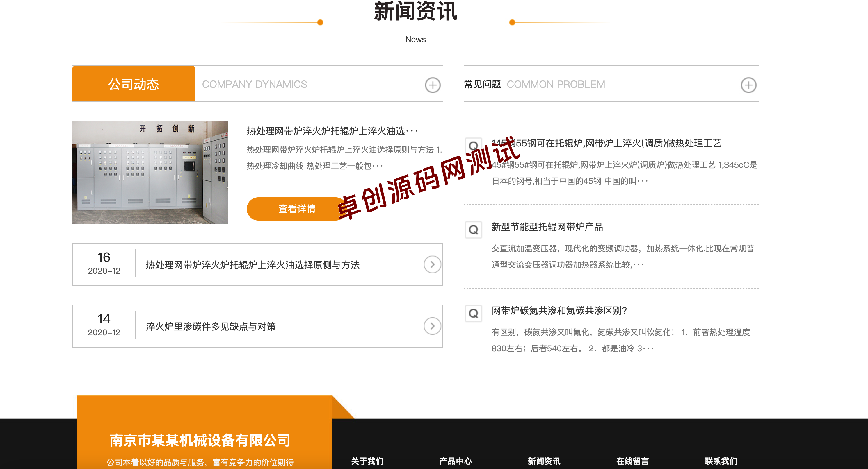Screen dimensions: 868x469
Task: Open the 常见问题 section heading
Action: point(482,84)
